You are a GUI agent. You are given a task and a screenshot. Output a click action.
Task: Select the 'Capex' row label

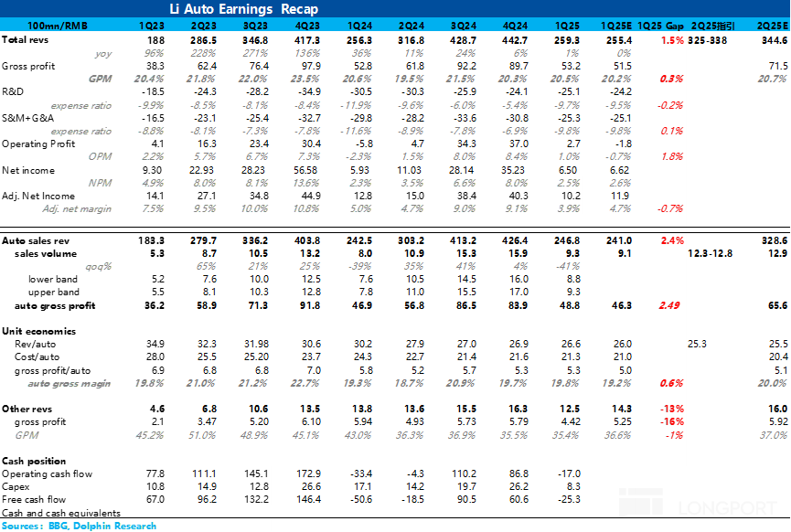16,487
